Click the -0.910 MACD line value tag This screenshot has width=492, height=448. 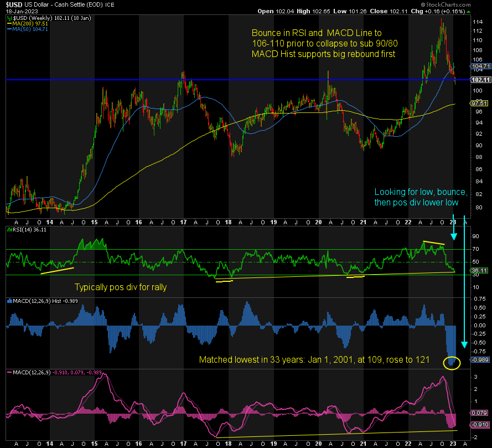[x=478, y=425]
